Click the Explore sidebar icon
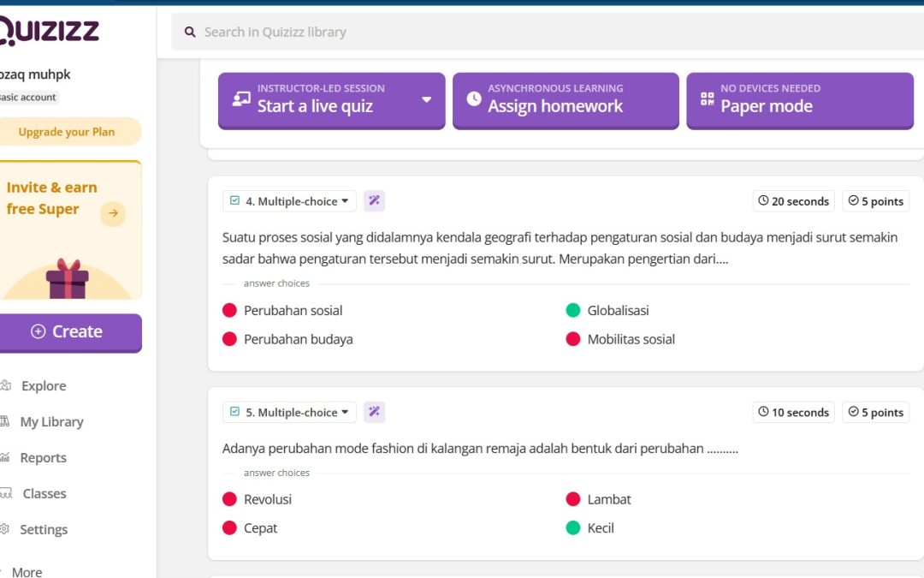The width and height of the screenshot is (924, 578). pos(5,385)
